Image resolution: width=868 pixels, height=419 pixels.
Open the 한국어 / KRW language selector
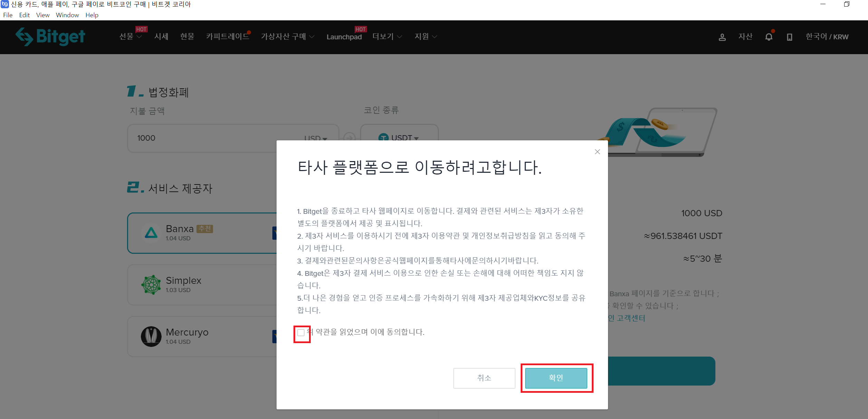pyautogui.click(x=827, y=37)
